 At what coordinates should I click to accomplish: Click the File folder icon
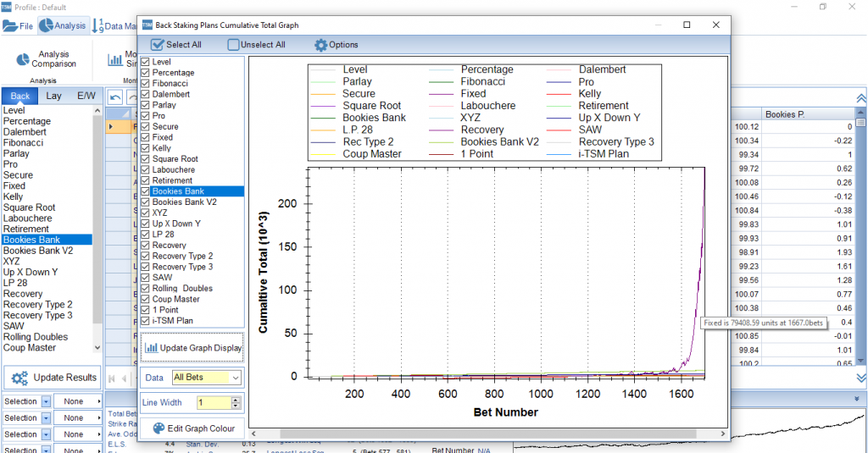[9, 26]
